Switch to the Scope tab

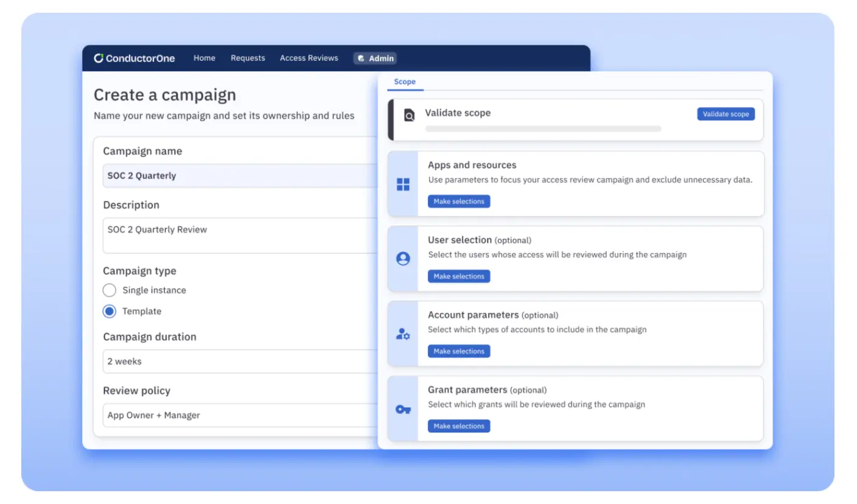click(x=405, y=82)
